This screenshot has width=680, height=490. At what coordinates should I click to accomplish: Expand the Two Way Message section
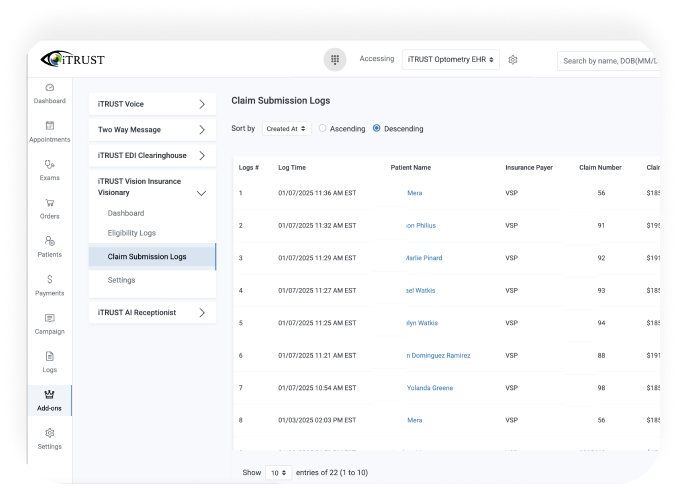152,130
